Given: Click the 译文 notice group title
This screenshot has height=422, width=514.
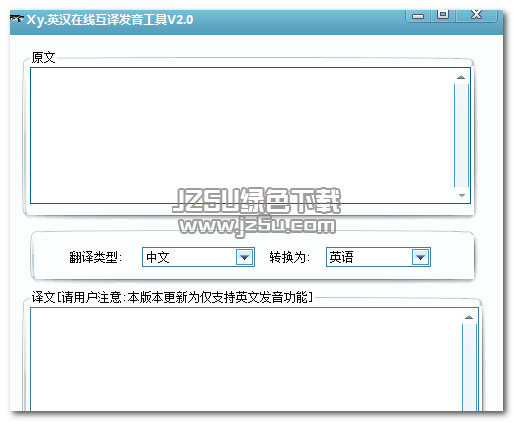Looking at the screenshot, I should (x=172, y=297).
